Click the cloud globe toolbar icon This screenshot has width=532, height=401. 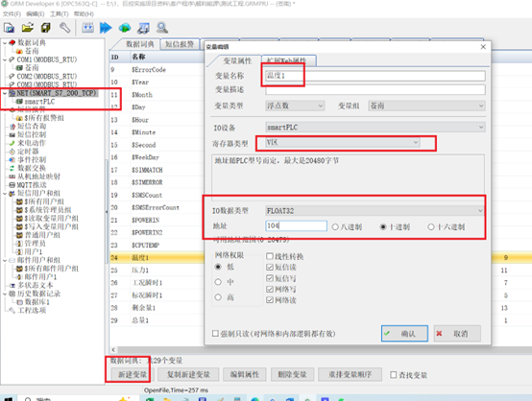click(125, 28)
